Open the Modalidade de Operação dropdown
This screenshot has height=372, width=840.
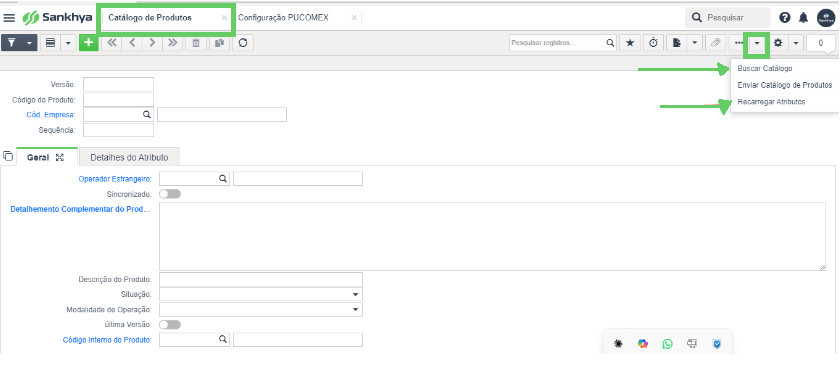pos(261,310)
